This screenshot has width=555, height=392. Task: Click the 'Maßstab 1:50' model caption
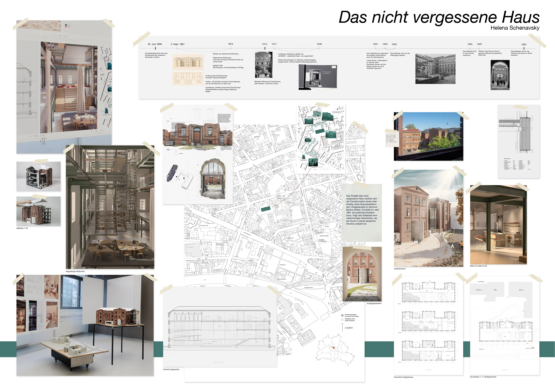(x=22, y=228)
